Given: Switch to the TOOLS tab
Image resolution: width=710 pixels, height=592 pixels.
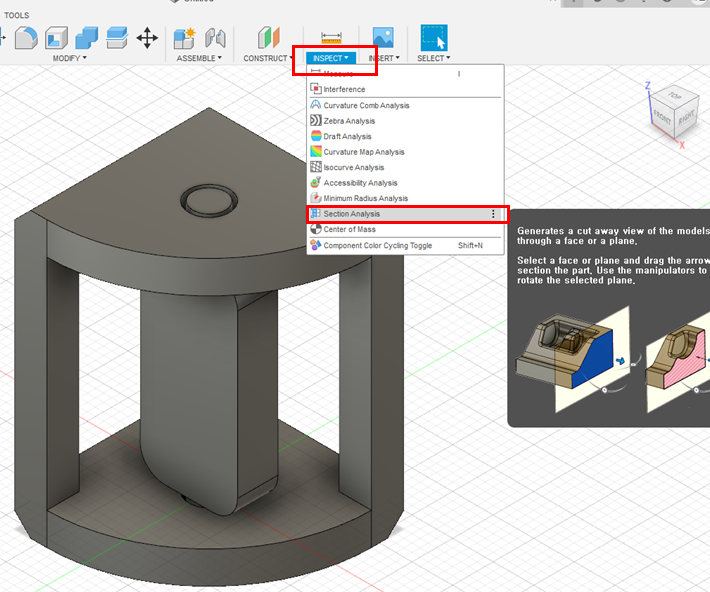Looking at the screenshot, I should [17, 15].
